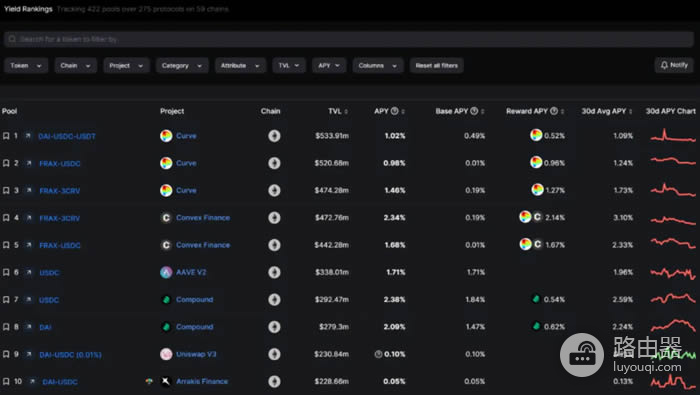700x395 pixels.
Task: Click reward token icon beside 0.52%
Action: pos(536,135)
